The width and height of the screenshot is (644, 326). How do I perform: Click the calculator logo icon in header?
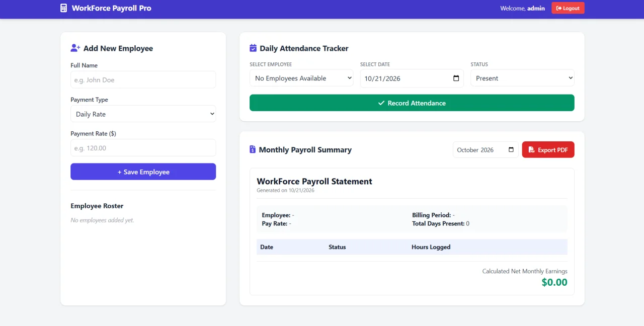(x=63, y=8)
